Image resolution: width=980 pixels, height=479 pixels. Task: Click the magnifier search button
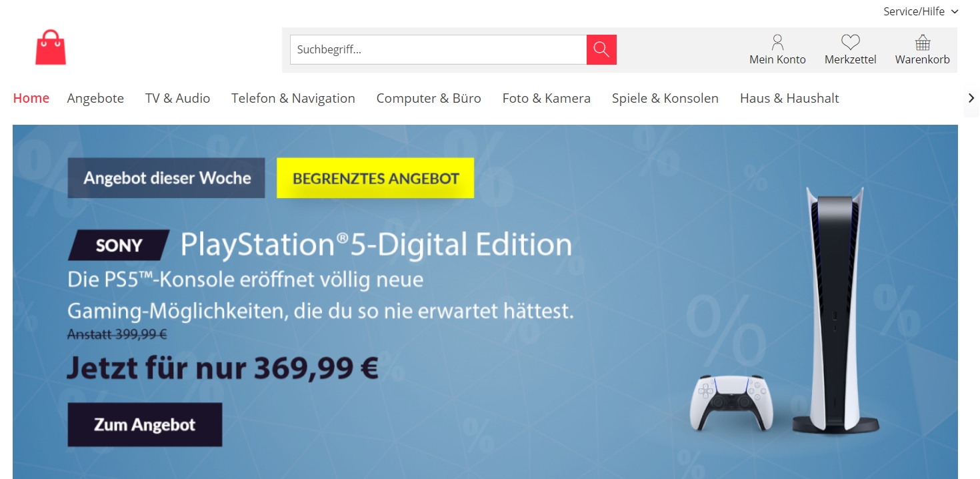(601, 49)
